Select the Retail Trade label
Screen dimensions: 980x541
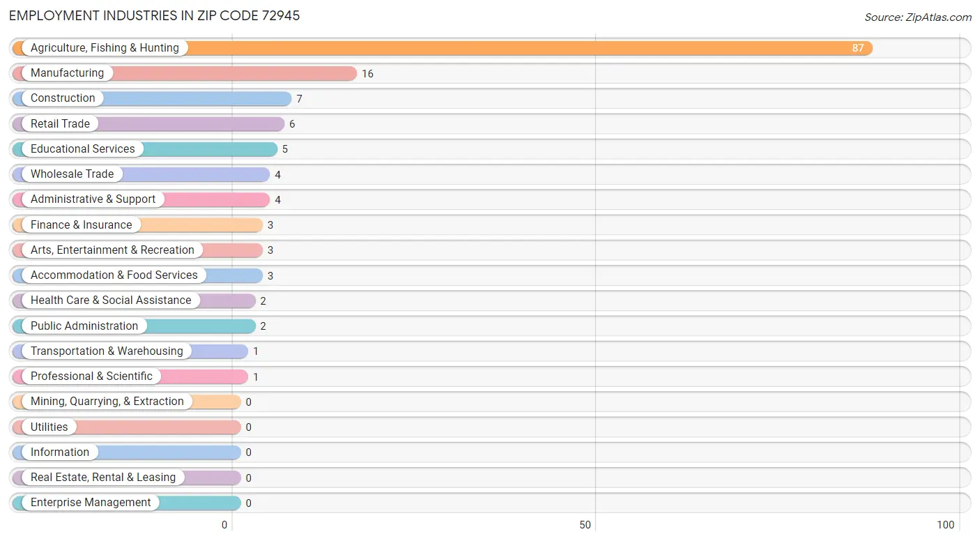[x=60, y=124]
